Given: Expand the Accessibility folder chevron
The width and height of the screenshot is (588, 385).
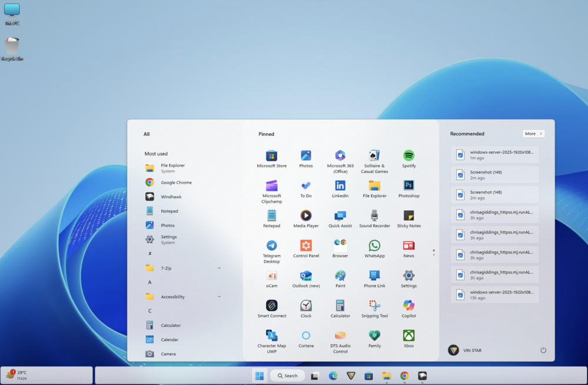Looking at the screenshot, I should tap(220, 297).
